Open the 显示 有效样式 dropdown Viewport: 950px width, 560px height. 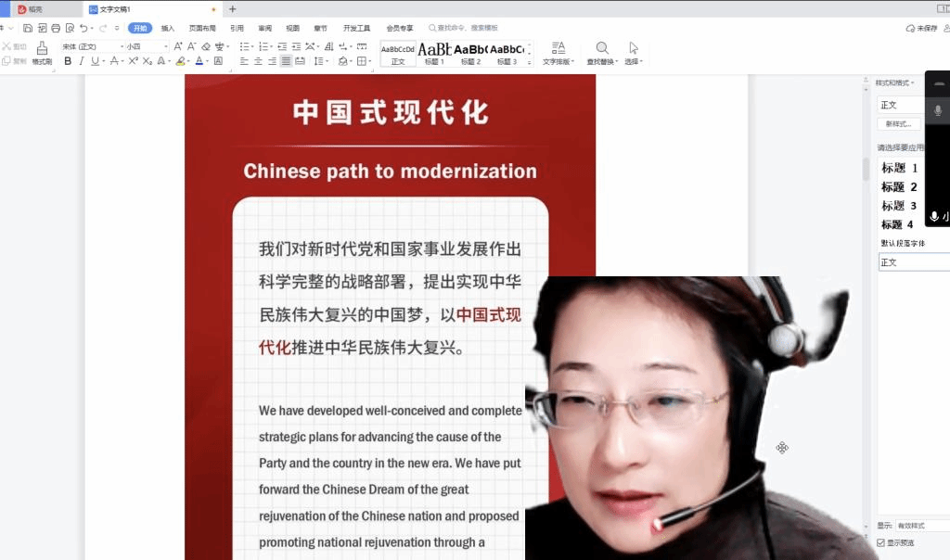point(921,526)
